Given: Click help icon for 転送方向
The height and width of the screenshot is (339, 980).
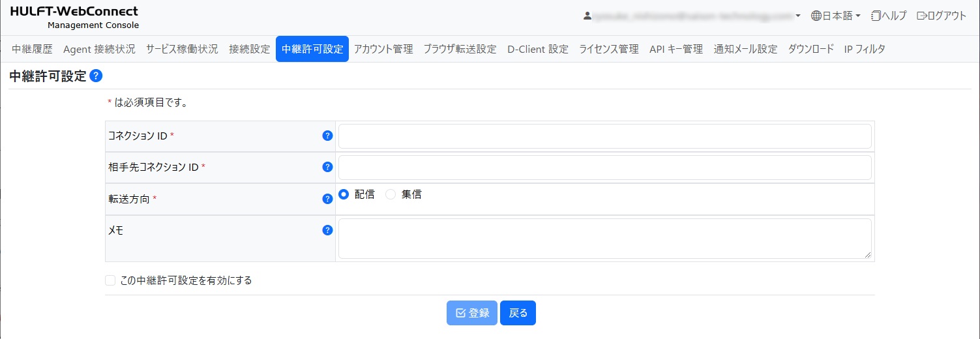Looking at the screenshot, I should click(328, 199).
